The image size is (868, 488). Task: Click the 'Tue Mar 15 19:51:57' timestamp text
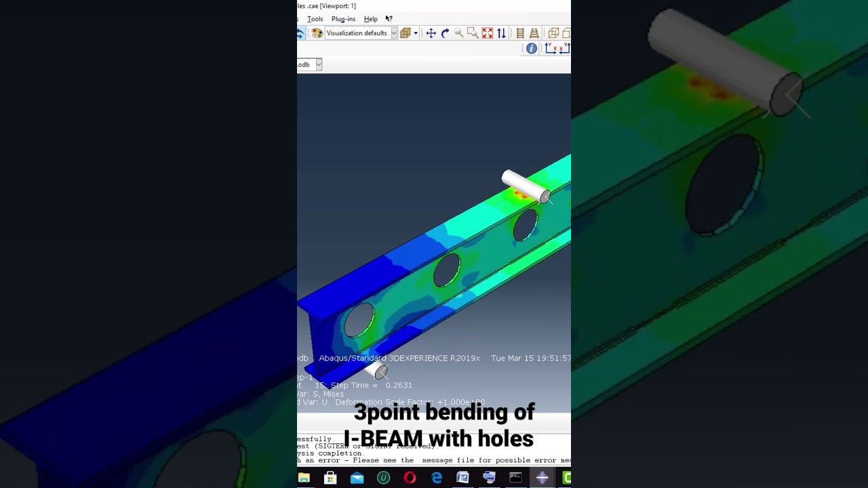(x=531, y=358)
